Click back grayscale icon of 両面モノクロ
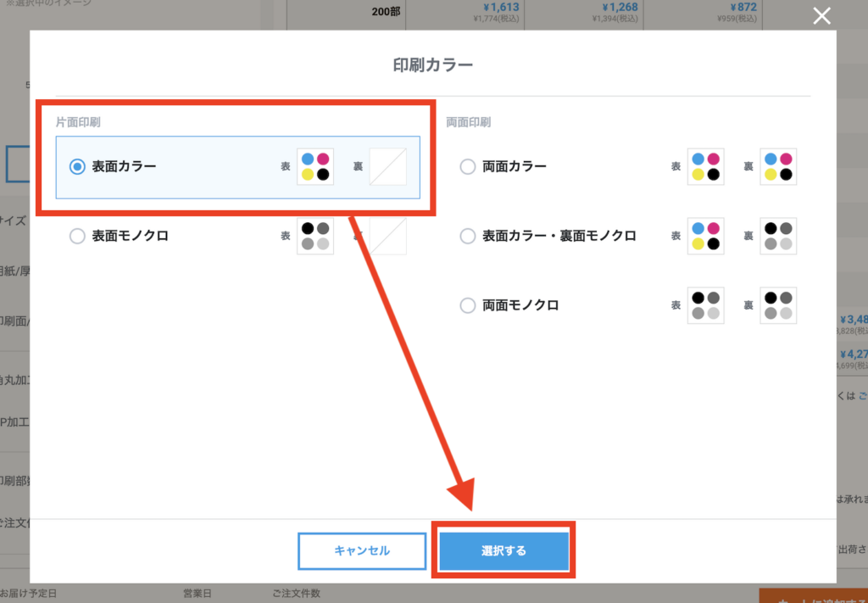 click(x=778, y=305)
